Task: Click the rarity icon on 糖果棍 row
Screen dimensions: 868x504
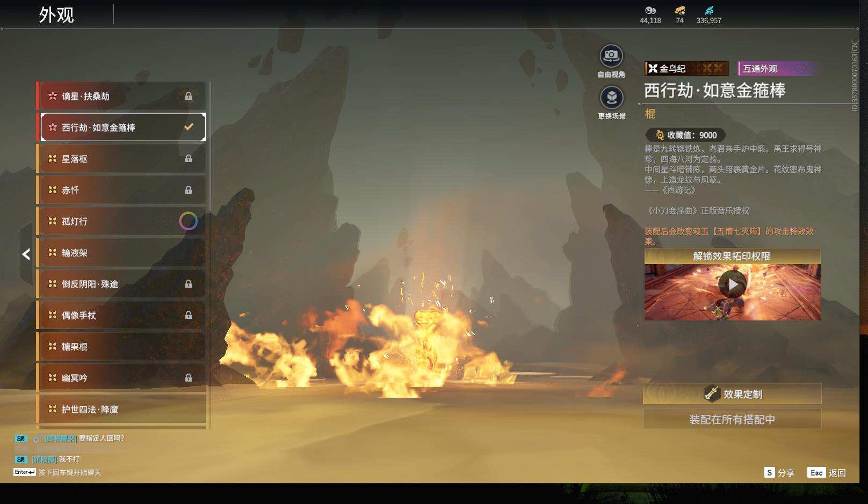Action: [x=53, y=346]
